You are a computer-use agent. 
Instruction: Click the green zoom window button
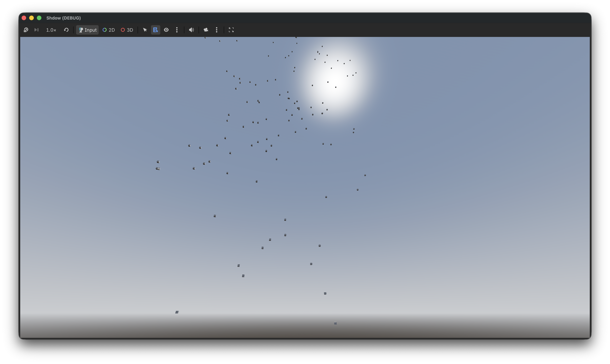pos(39,18)
